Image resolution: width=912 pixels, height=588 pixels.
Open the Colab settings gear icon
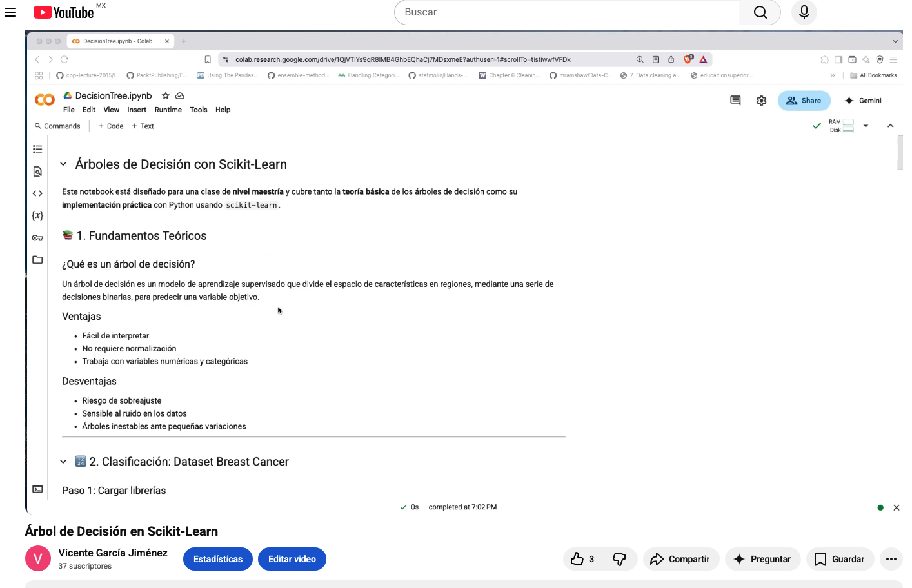[x=761, y=101]
